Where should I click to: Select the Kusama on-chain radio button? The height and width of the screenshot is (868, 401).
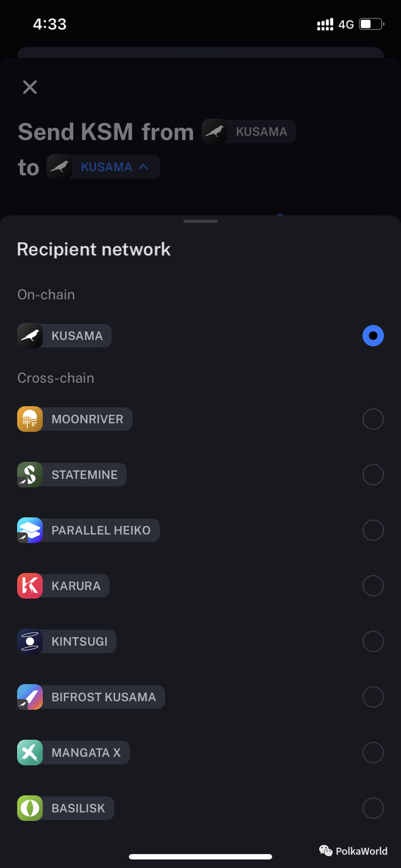coord(373,336)
